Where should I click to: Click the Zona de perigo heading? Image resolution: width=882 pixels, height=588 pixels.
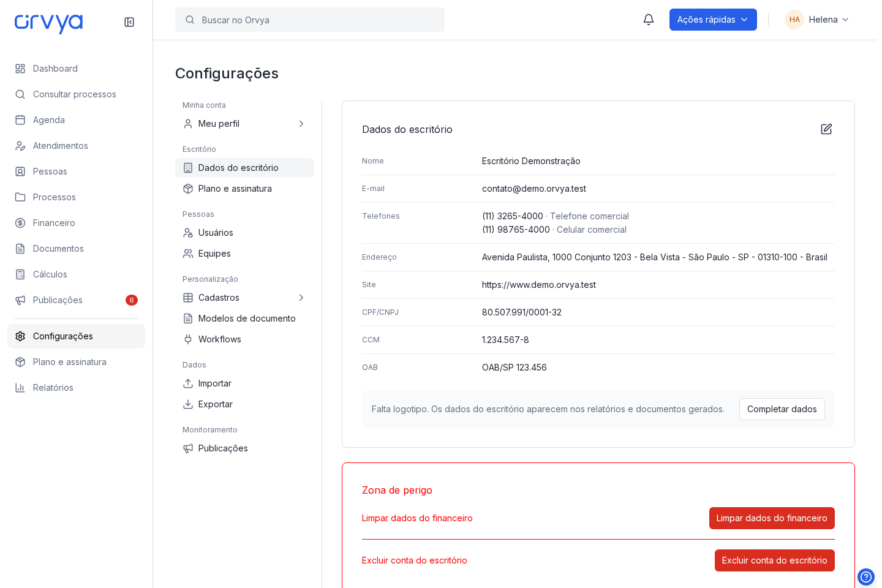pos(397,490)
